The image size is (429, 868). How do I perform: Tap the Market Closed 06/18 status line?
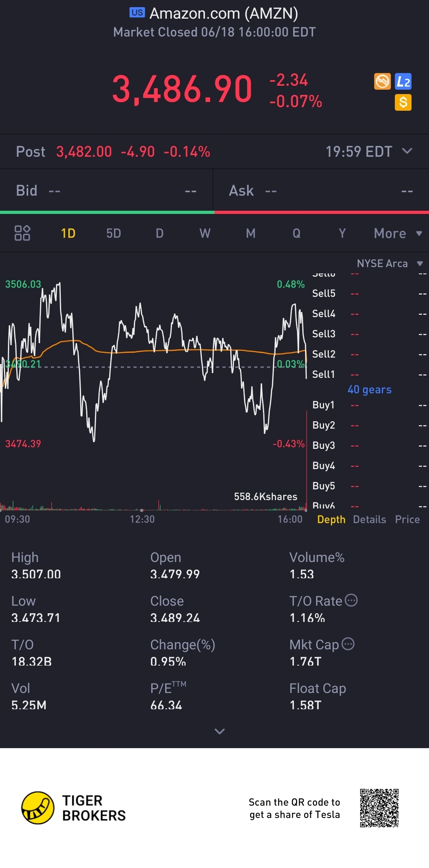(214, 32)
